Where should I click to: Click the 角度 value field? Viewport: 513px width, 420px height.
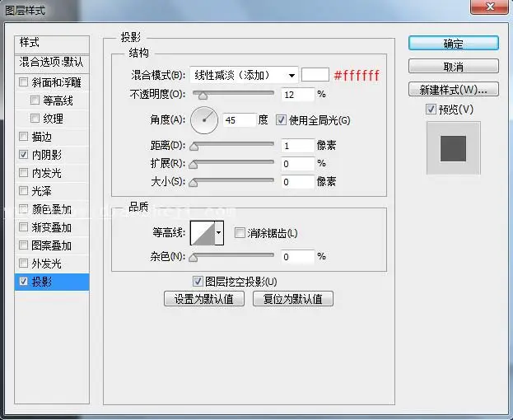point(239,120)
